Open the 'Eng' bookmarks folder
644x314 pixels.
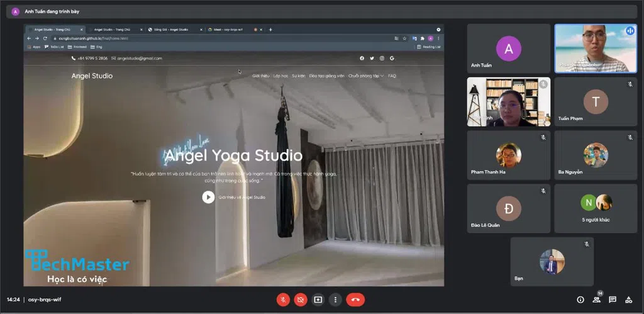(x=96, y=47)
